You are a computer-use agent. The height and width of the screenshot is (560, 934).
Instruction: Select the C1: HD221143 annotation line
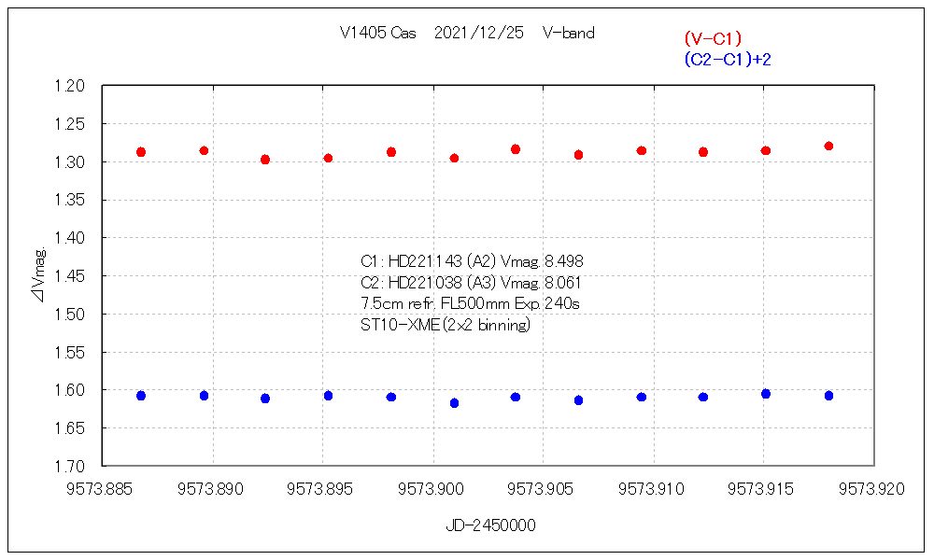(x=472, y=261)
